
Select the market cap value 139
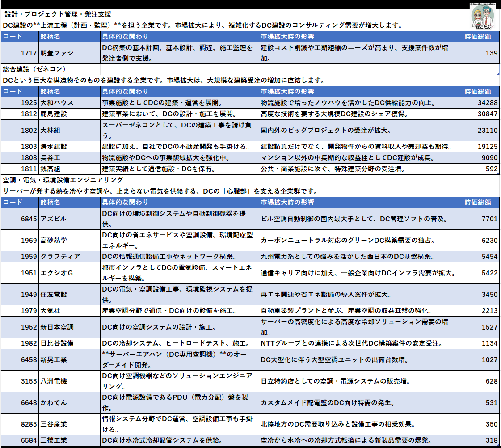tap(481, 53)
